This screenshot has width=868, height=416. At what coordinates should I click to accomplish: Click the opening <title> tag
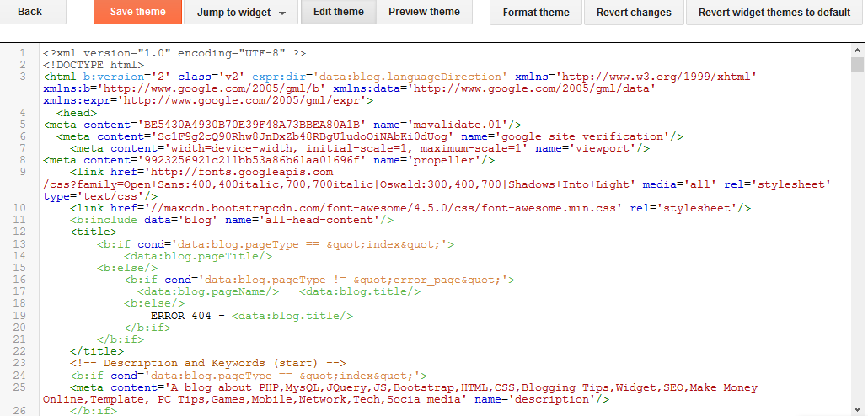point(94,232)
